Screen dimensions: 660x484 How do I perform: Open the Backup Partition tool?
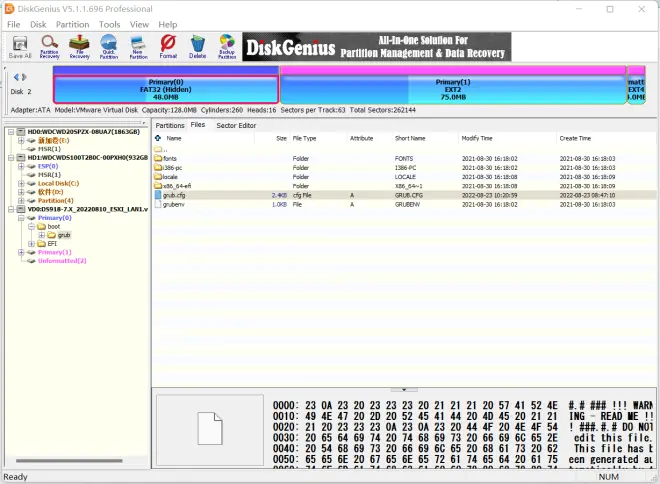(x=227, y=47)
